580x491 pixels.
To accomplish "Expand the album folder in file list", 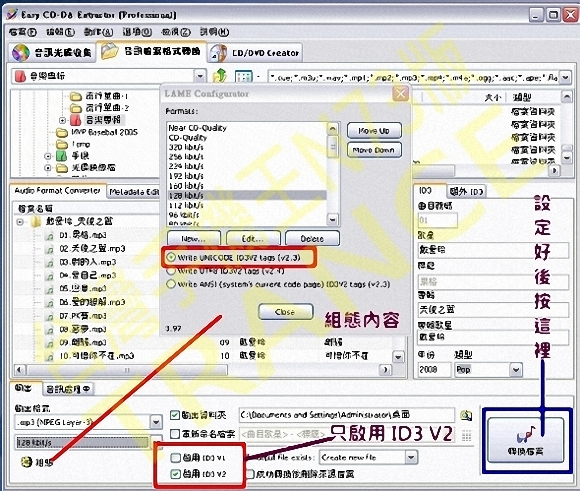I will (20, 222).
